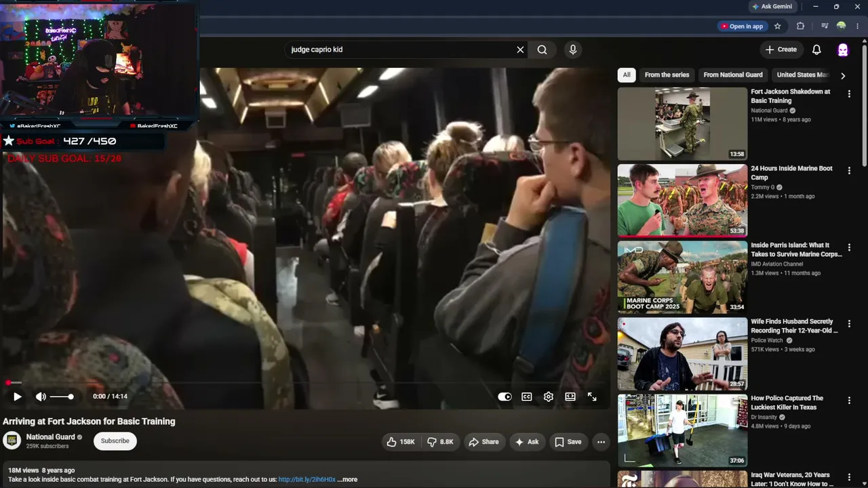Open options for '24 Hours Inside Marine Boot Camp'
This screenshot has height=488, width=868.
pos(849,171)
